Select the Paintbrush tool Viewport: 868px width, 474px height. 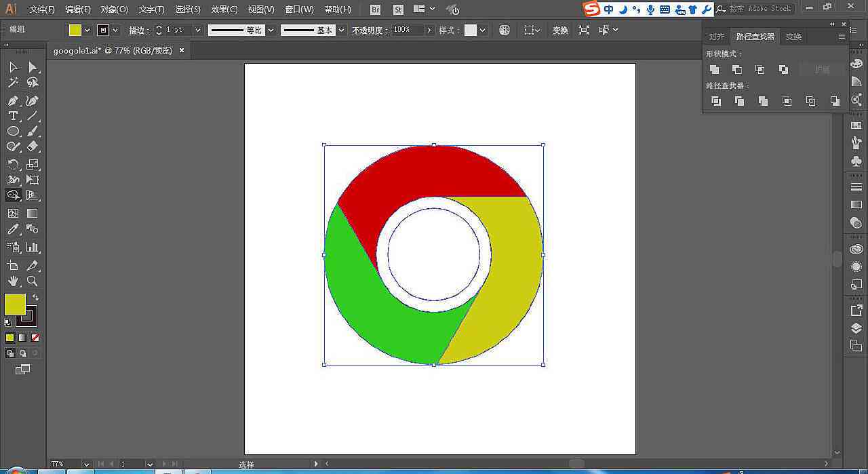click(33, 131)
